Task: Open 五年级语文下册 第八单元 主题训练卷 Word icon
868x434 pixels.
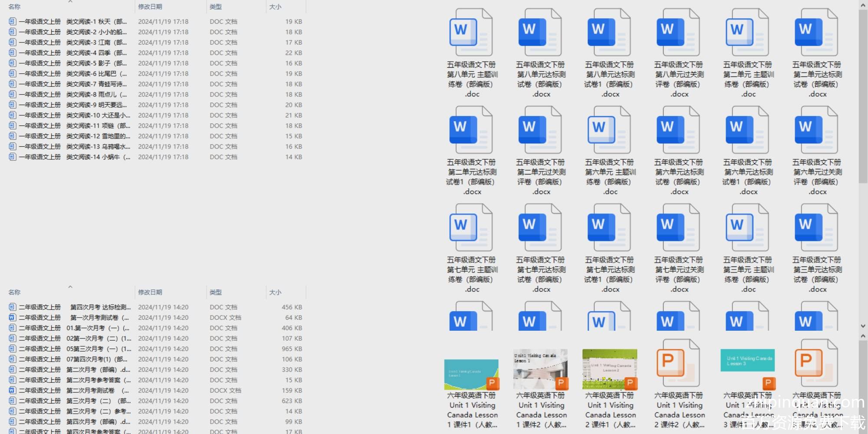Action: pyautogui.click(x=471, y=33)
